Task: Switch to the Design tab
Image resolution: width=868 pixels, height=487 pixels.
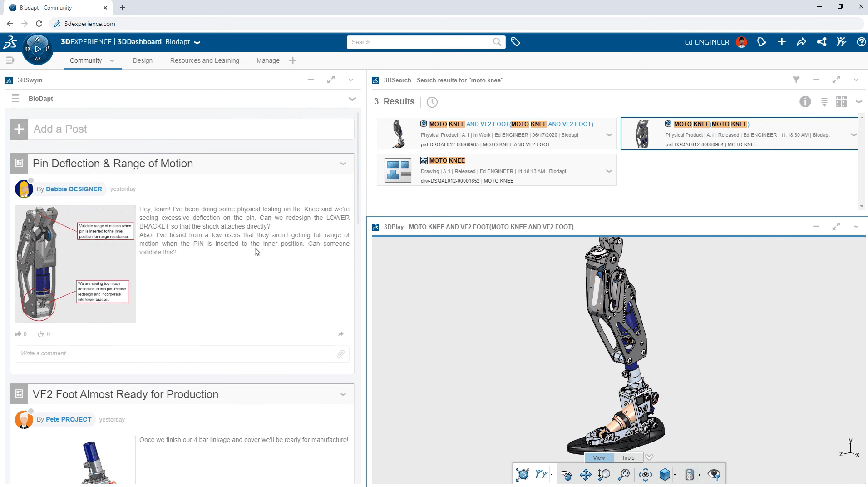Action: (143, 60)
